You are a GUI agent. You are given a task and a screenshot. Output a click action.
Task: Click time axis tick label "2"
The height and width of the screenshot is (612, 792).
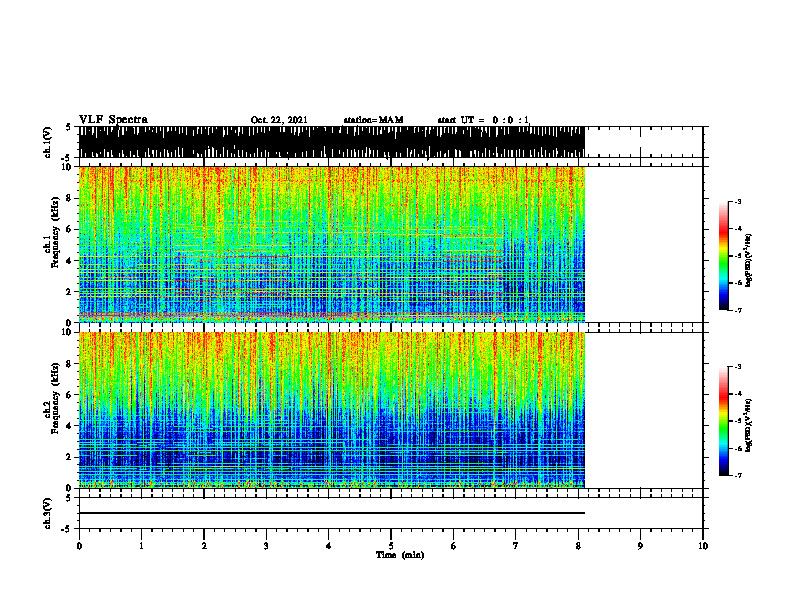point(204,546)
